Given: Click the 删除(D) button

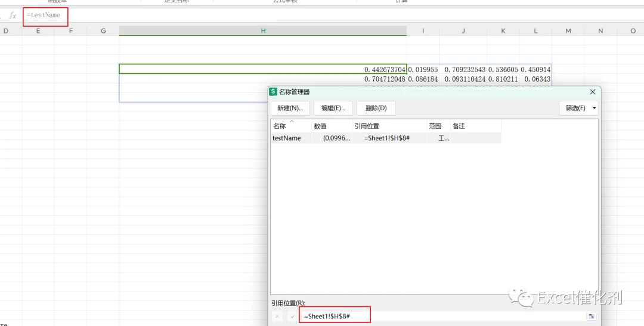Looking at the screenshot, I should tap(376, 108).
